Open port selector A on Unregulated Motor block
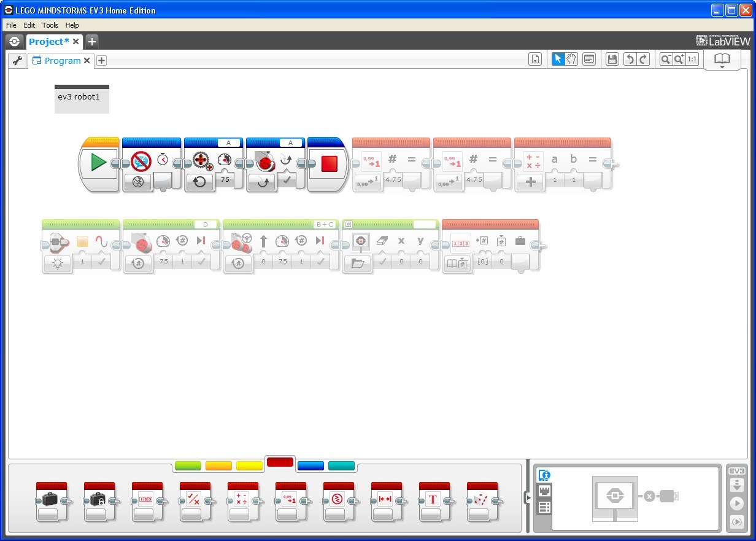Image resolution: width=756 pixels, height=541 pixels. click(228, 143)
